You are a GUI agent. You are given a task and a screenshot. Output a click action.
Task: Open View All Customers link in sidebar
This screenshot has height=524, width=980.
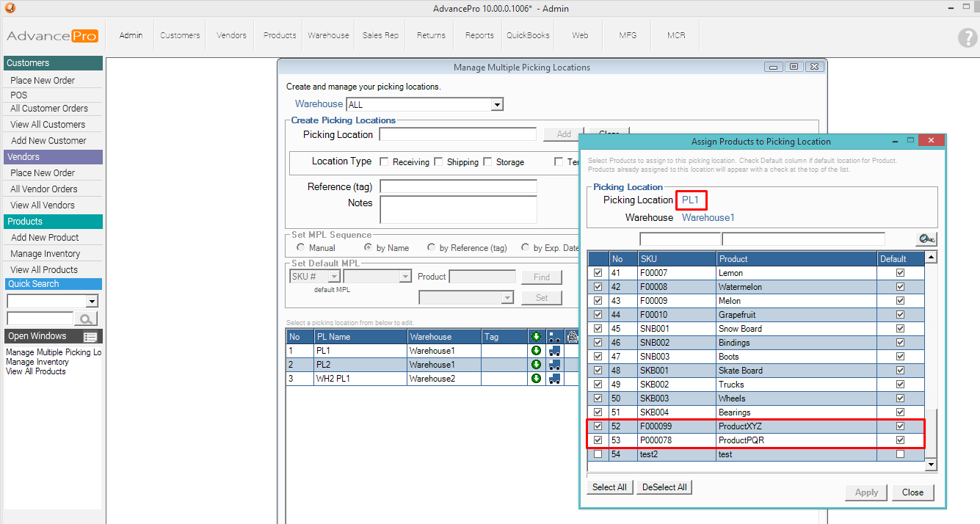click(x=48, y=125)
